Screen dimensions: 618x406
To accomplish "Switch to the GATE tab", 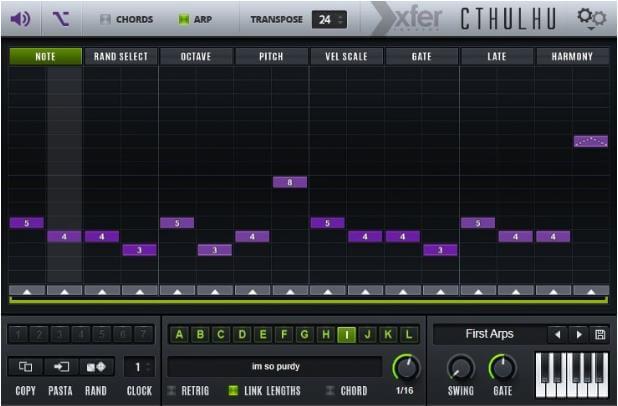I will (x=422, y=56).
